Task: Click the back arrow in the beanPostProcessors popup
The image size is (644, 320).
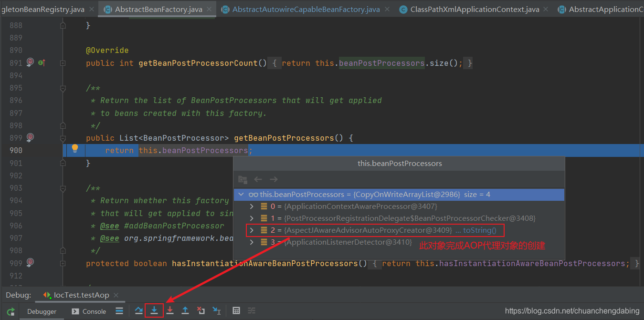Action: 258,179
